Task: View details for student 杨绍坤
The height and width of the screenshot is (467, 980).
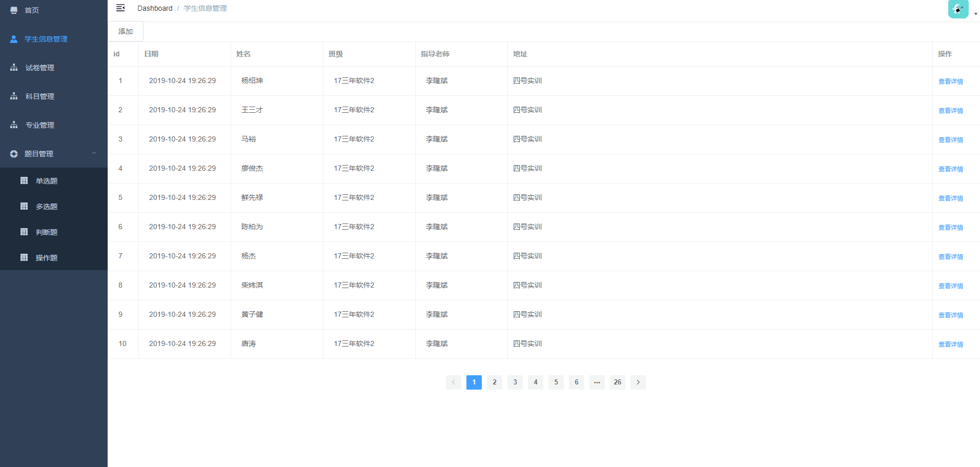Action: tap(950, 82)
